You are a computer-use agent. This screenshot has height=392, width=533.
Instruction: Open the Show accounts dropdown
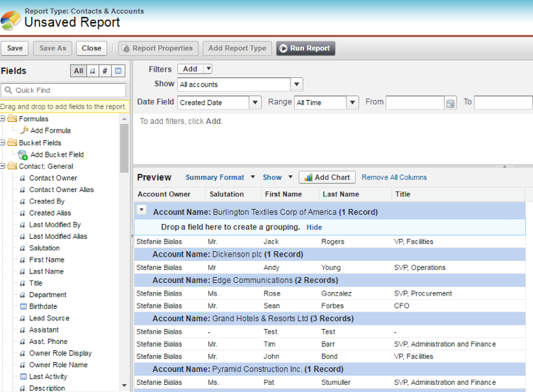[297, 84]
